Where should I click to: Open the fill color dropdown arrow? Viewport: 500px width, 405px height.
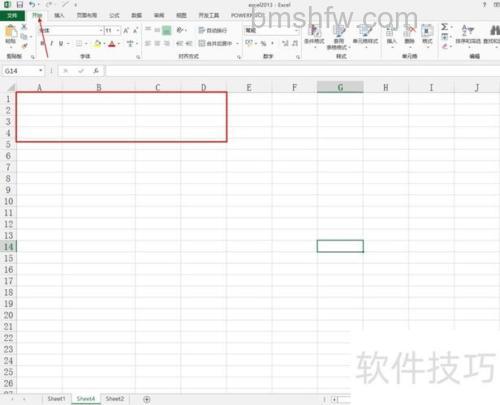click(x=104, y=44)
